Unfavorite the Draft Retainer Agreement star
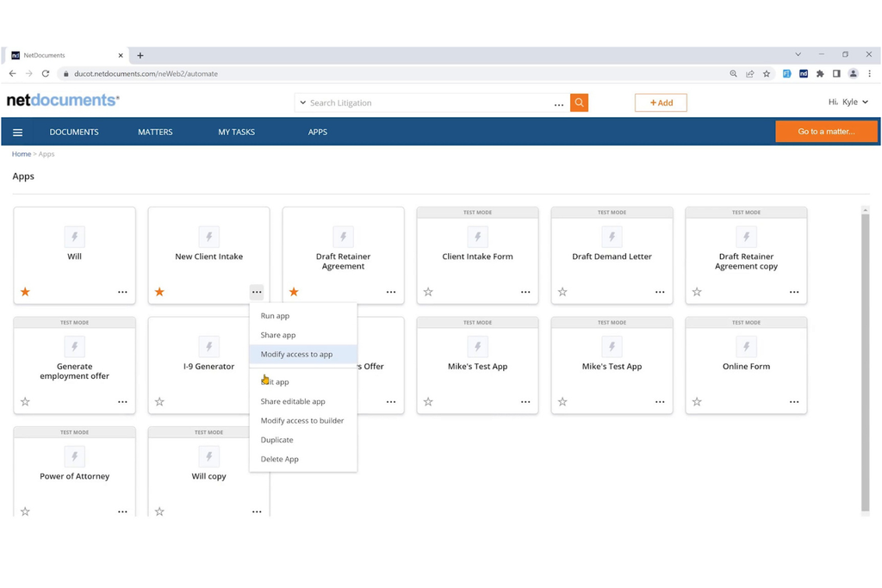 (294, 292)
